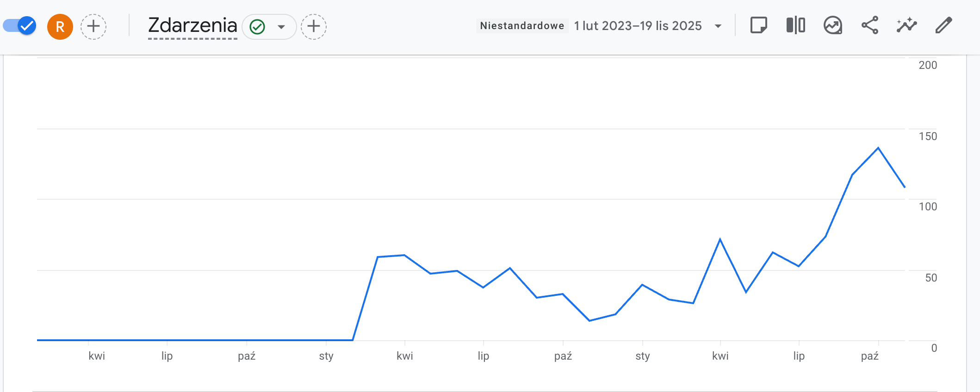
Task: Click the green checkmark status icon
Action: pos(257,27)
